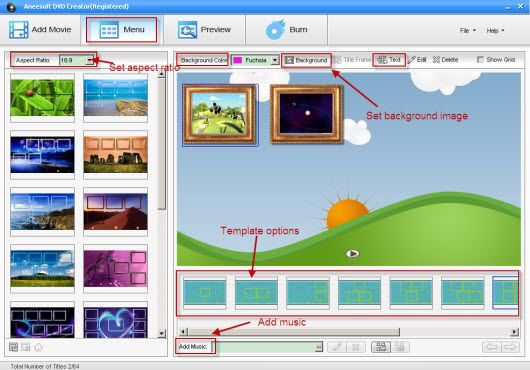530x370 pixels.
Task: Click the Burn disc flame icon
Action: (x=275, y=30)
